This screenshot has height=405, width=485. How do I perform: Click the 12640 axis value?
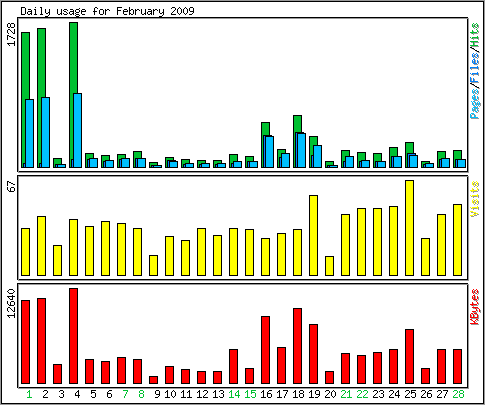tap(12, 304)
